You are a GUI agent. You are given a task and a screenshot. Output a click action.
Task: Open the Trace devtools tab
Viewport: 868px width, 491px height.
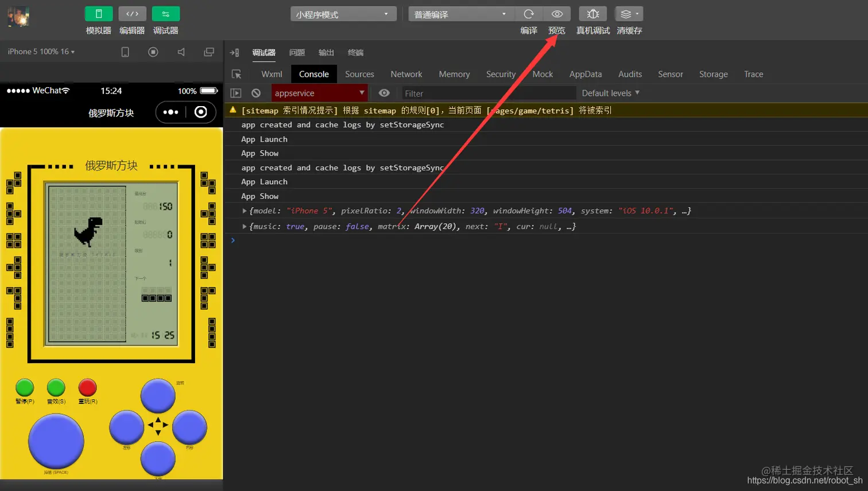pyautogui.click(x=753, y=74)
